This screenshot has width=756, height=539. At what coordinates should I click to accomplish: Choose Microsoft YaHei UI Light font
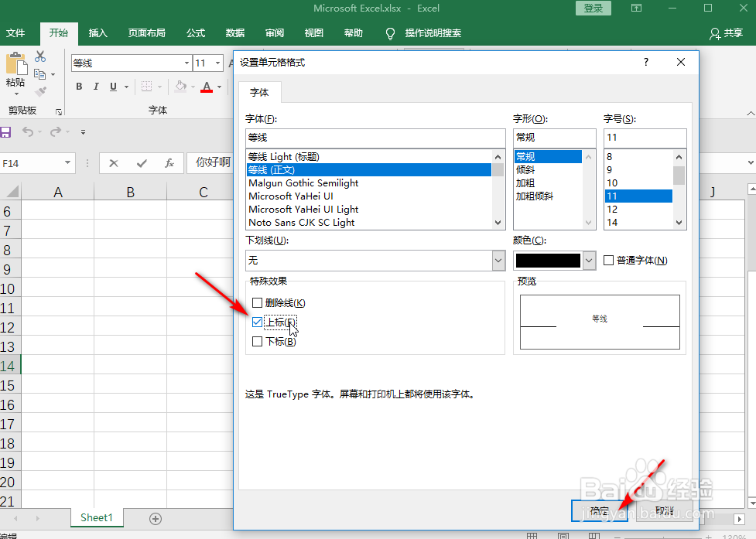[369, 210]
